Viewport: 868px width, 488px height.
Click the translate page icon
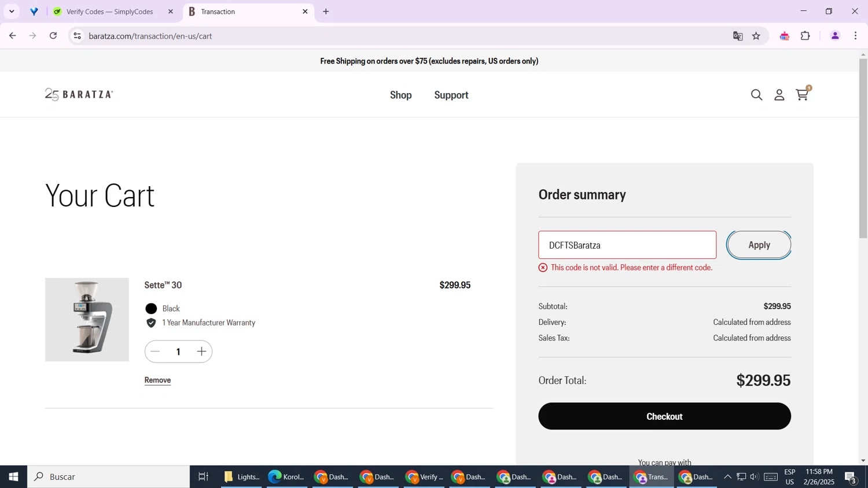click(x=738, y=36)
